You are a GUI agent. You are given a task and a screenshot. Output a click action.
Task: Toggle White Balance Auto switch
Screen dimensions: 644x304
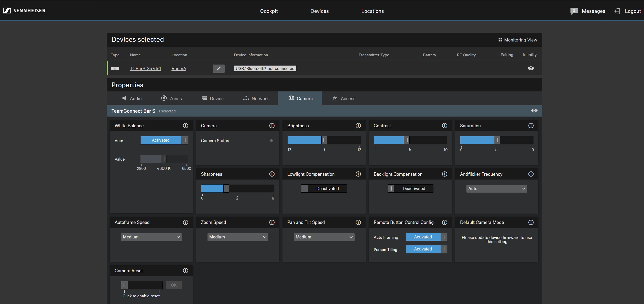pyautogui.click(x=164, y=140)
